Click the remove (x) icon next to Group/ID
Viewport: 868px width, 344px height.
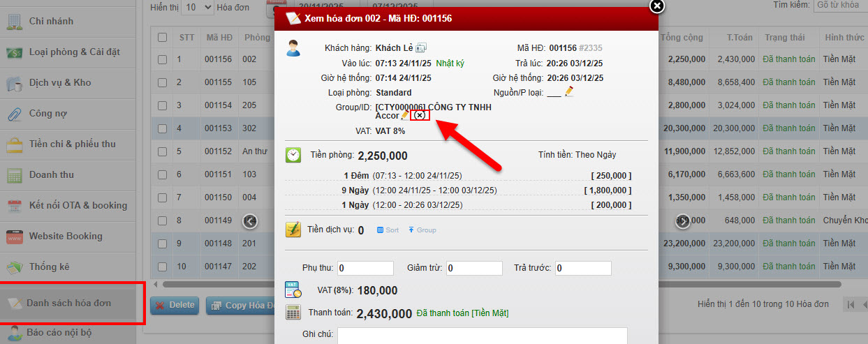[x=420, y=116]
